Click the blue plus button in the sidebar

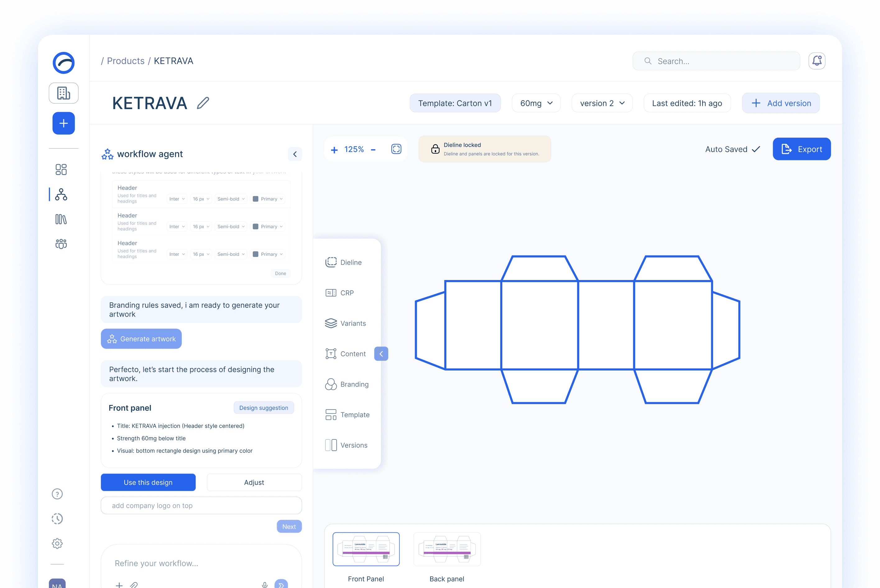tap(63, 123)
